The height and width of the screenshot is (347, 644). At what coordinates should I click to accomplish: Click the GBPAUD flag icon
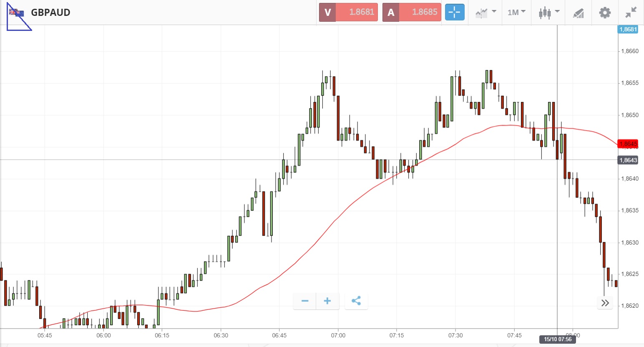tap(17, 13)
